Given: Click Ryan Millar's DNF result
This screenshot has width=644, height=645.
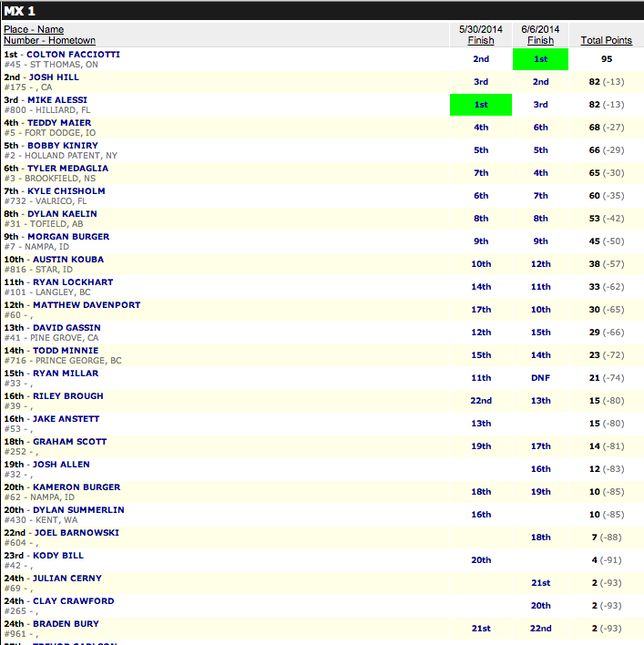Looking at the screenshot, I should pyautogui.click(x=540, y=378).
